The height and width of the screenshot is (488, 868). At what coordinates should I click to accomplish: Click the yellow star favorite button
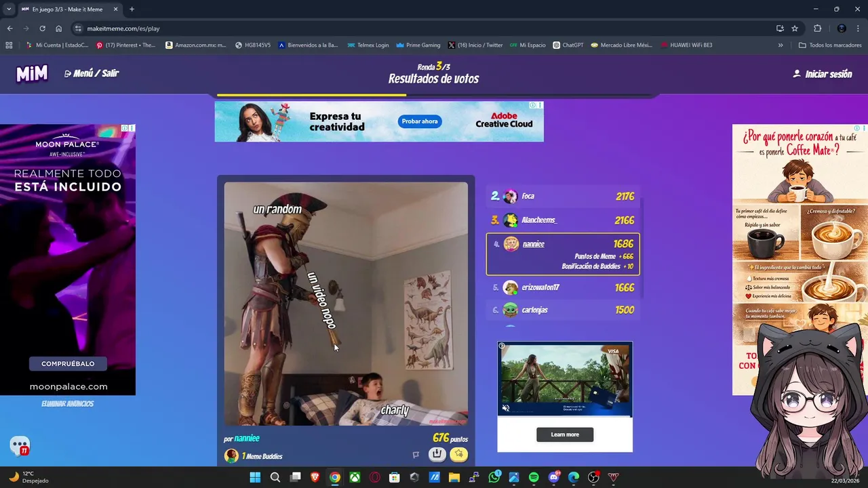pyautogui.click(x=458, y=455)
